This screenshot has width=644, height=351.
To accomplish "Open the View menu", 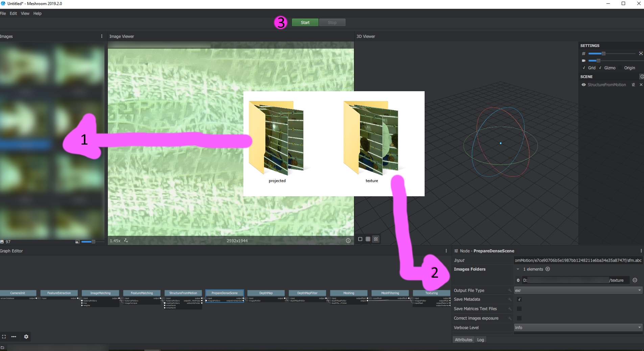I will click(25, 14).
